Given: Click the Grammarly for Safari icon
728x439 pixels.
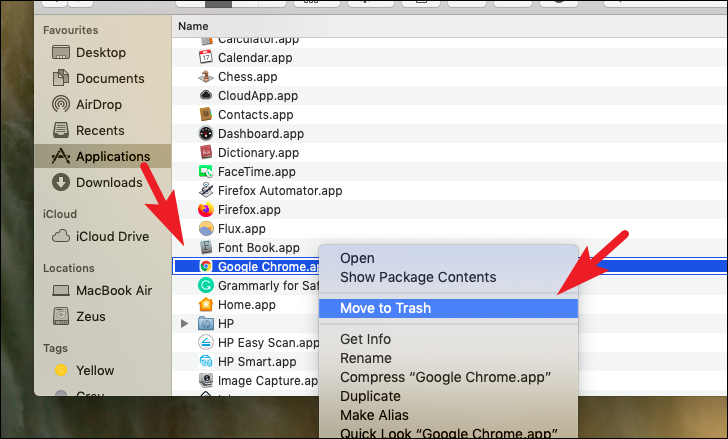Looking at the screenshot, I should pos(206,285).
